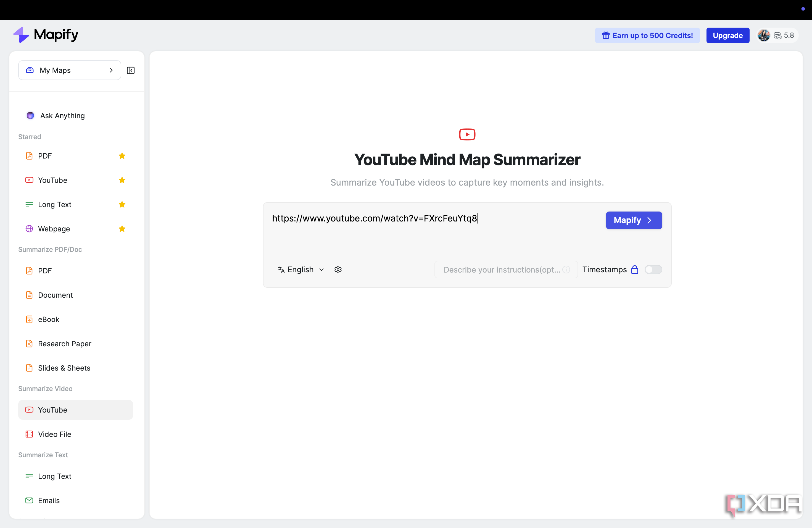Click the 5.8 credits balance
This screenshot has height=528, width=812.
click(x=784, y=35)
